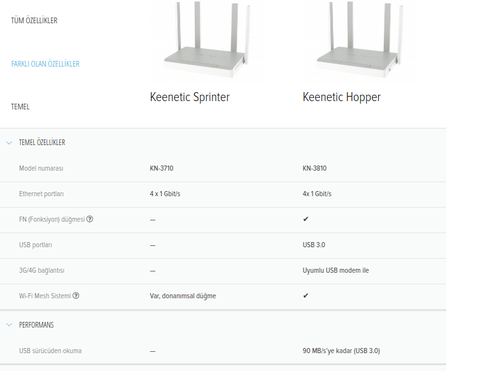Click the Uyumlu USB modem ile value

click(x=336, y=270)
